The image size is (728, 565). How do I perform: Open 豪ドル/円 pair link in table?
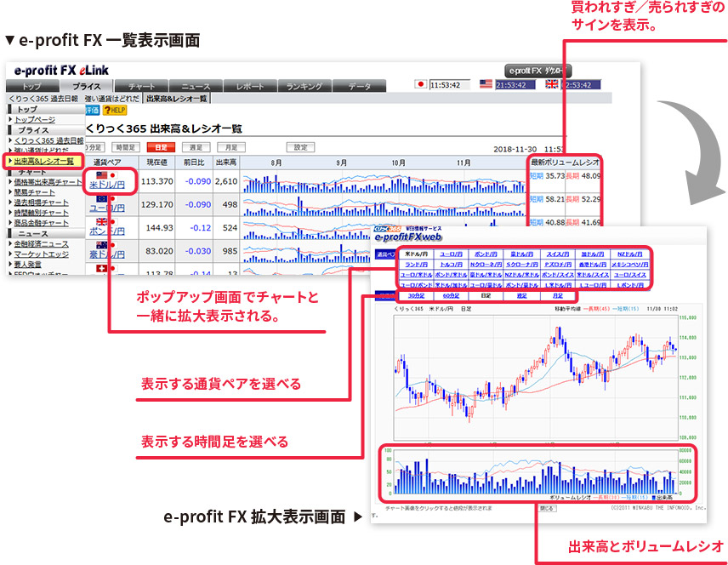(107, 254)
